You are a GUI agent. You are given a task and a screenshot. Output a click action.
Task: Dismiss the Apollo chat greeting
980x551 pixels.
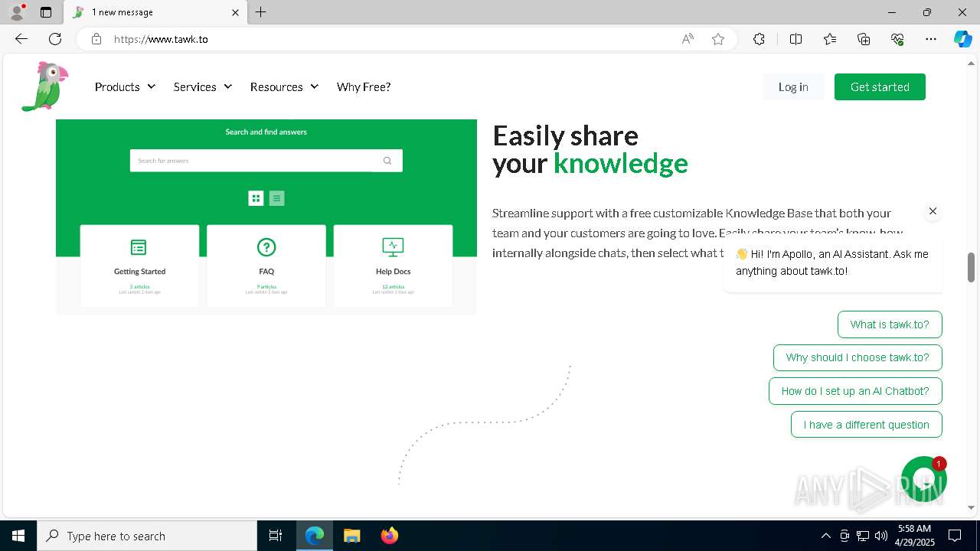(x=933, y=211)
